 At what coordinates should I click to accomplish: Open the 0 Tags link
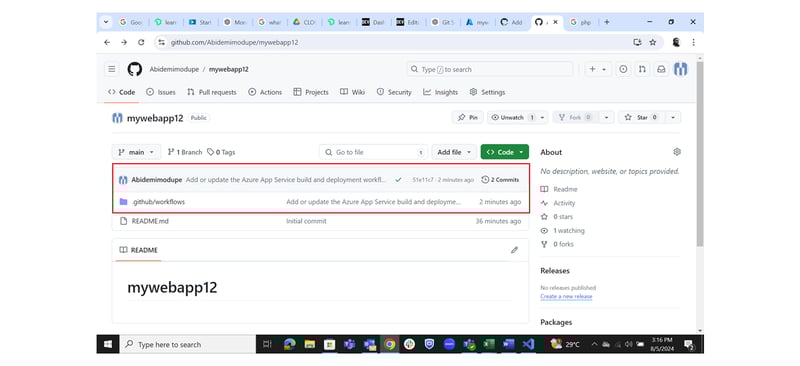coord(221,152)
